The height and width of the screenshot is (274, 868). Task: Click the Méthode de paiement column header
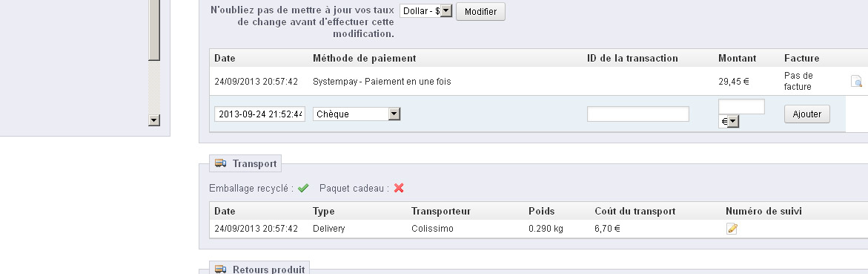364,58
